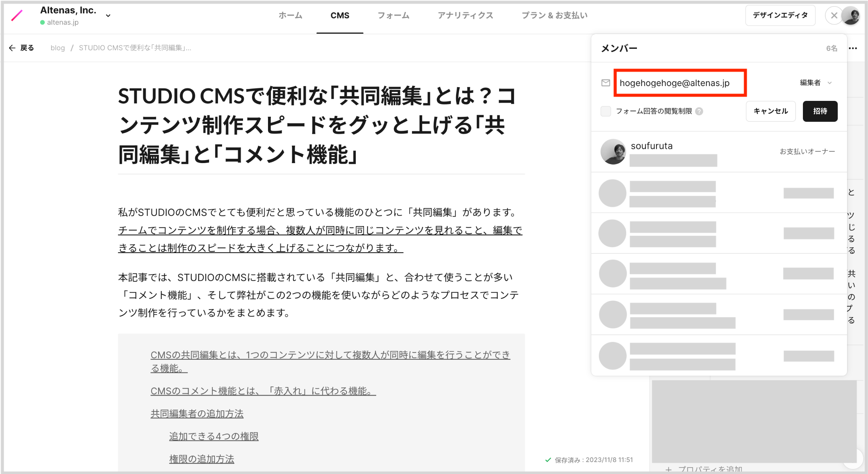The image size is (868, 474).
Task: Click the help question mark icon
Action: (699, 111)
